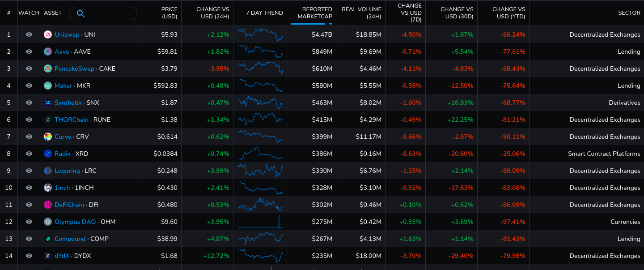Viewport: 644px width, 270px height.
Task: Click Olympus DAO's 7 day trend chart
Action: tap(261, 222)
